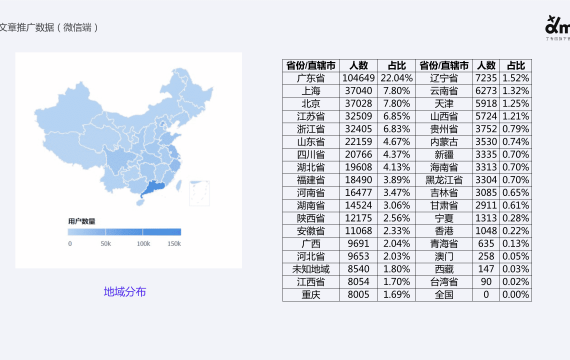Click the 用户数量 legend label
The height and width of the screenshot is (360, 570).
click(x=81, y=221)
